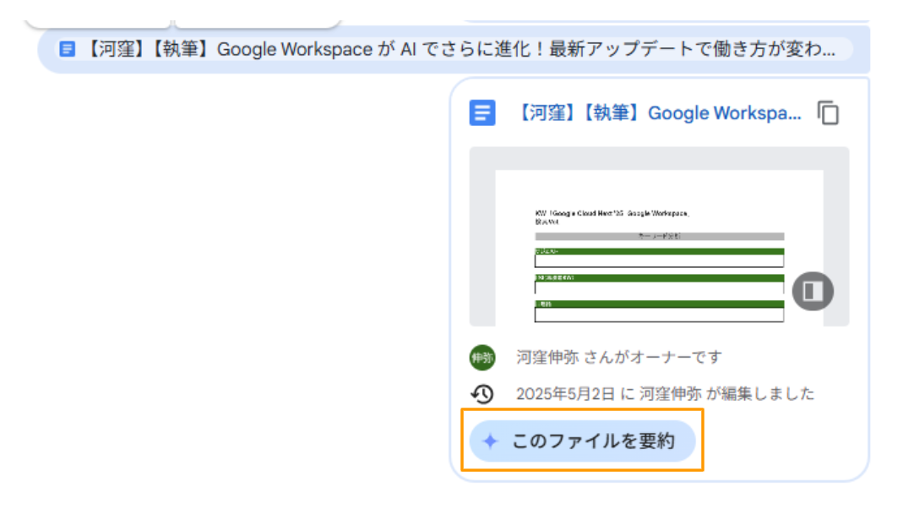Image resolution: width=904 pixels, height=526 pixels.
Task: Copy the link with the copy icon
Action: click(828, 112)
